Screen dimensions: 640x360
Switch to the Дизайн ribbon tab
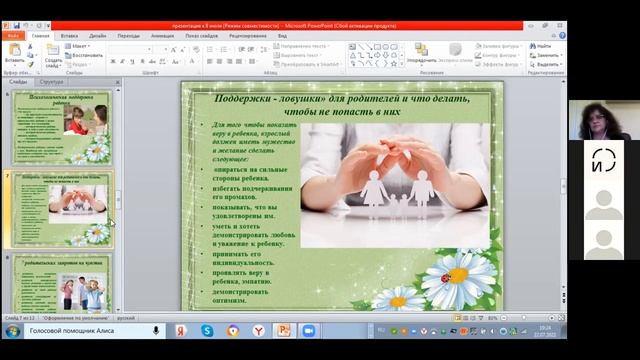[98, 36]
